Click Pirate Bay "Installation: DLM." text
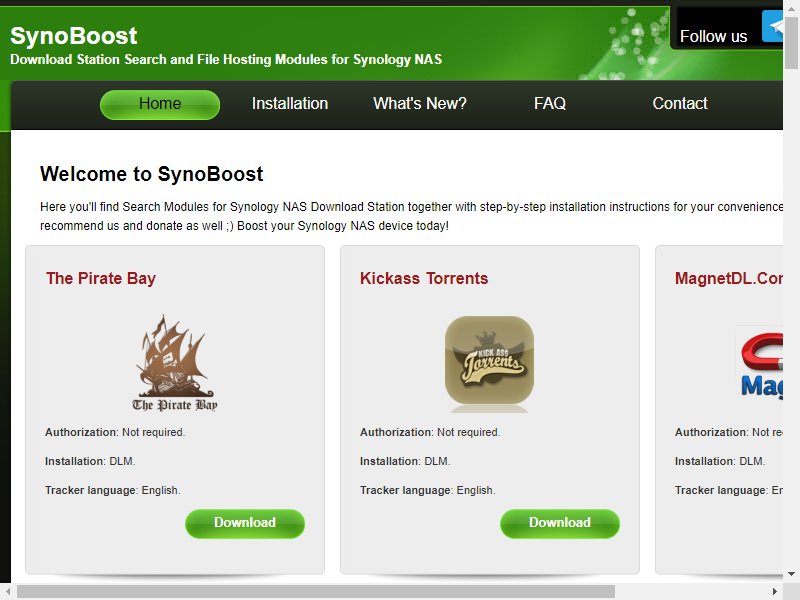Viewport: 800px width, 600px height. pos(90,461)
